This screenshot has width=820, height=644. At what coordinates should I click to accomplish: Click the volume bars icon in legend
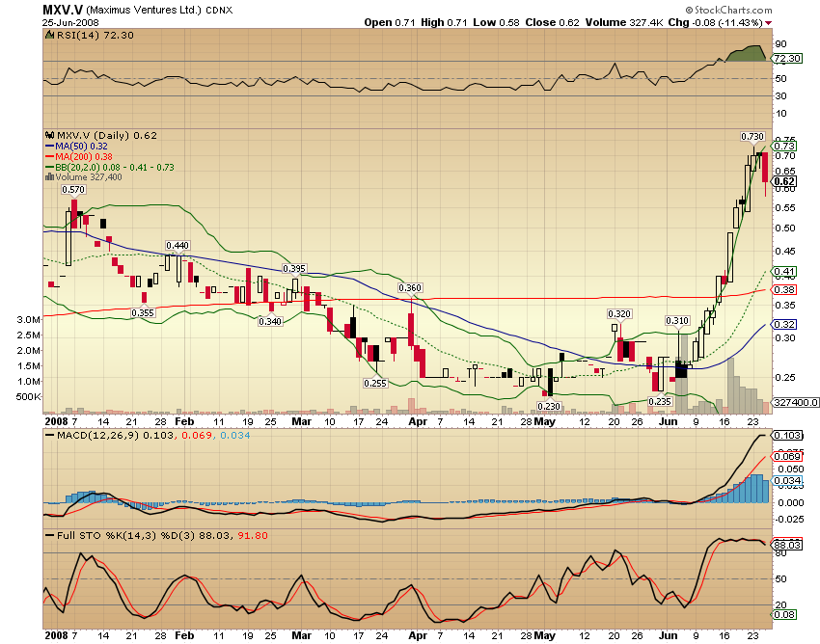tap(49, 177)
